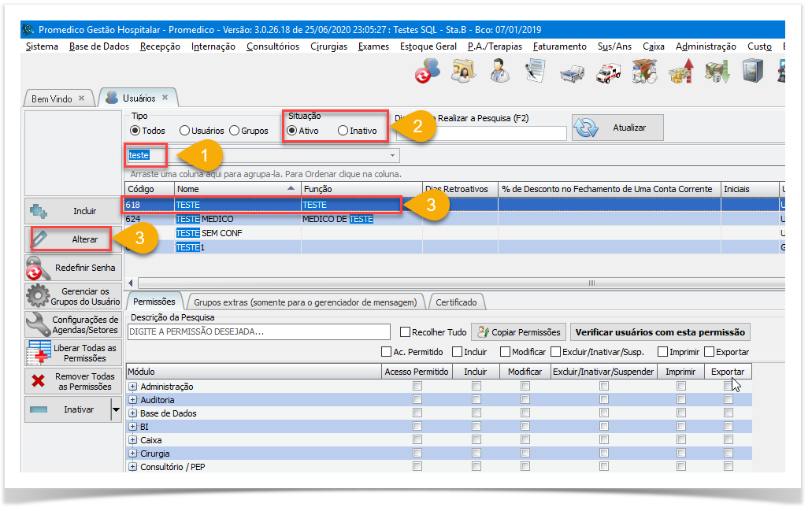Click the Copiar Permissões button

(519, 332)
